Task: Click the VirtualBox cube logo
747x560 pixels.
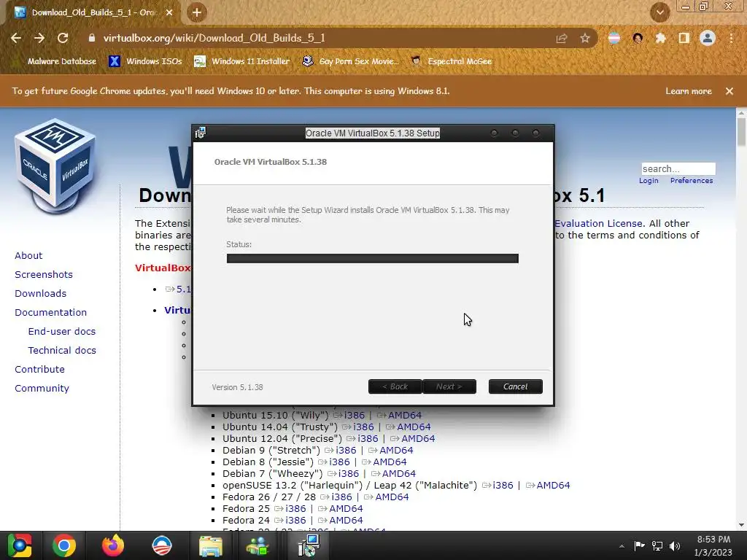Action: (55, 165)
